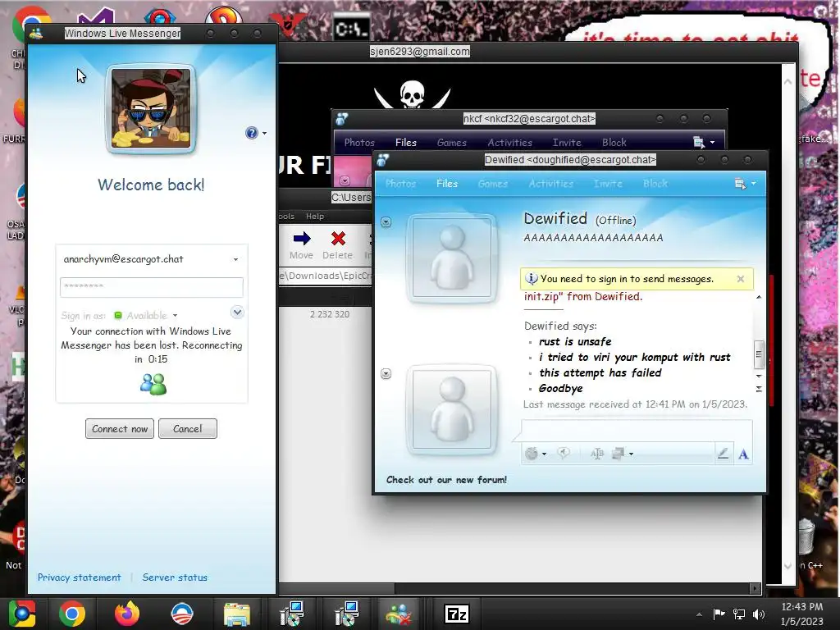Screen dimensions: 840x630
Task: Click Move button in 7-Zip toolbar
Action: [x=301, y=244]
